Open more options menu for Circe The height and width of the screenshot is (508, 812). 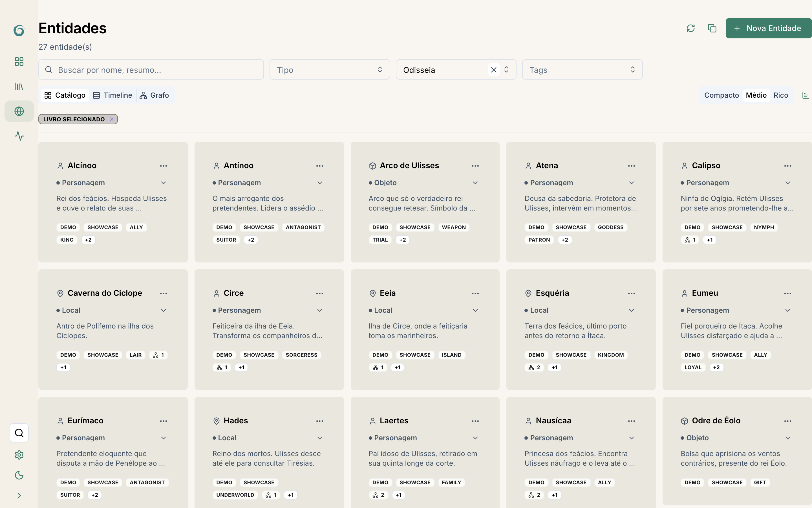[x=319, y=293]
